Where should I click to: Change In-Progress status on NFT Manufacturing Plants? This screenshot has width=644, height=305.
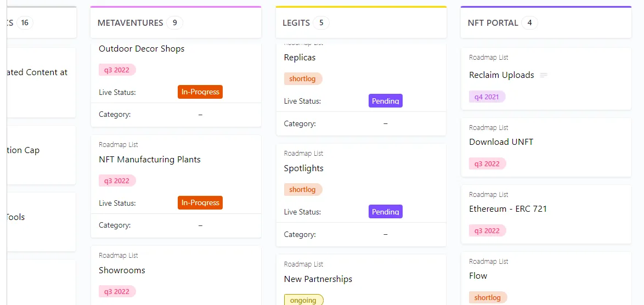[x=200, y=203]
